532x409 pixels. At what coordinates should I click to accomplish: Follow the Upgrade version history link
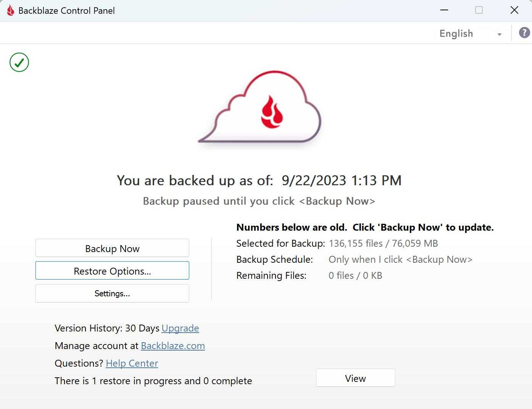pos(180,328)
